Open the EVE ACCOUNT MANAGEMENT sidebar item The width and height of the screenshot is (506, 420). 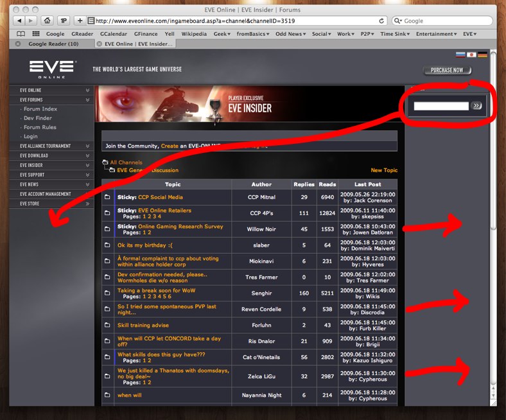pos(51,194)
